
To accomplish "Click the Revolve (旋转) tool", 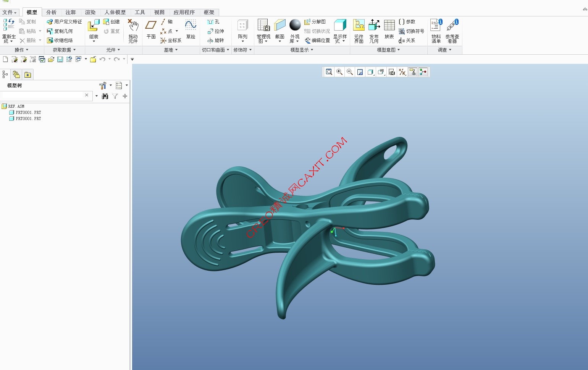I will 215,40.
